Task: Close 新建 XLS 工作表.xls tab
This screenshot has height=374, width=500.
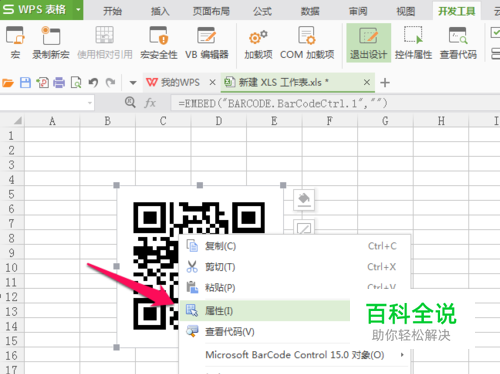Action: pyautogui.click(x=367, y=82)
